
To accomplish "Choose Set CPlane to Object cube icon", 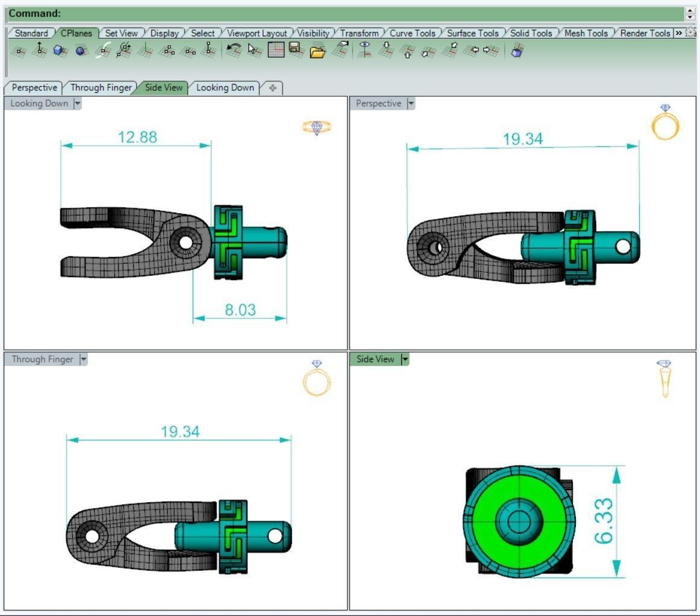I will point(60,51).
